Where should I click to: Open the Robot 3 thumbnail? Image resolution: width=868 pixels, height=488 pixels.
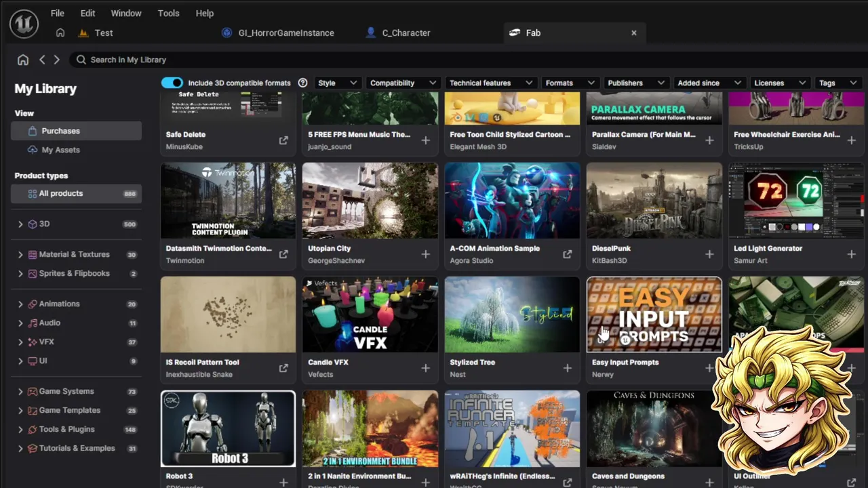click(228, 428)
